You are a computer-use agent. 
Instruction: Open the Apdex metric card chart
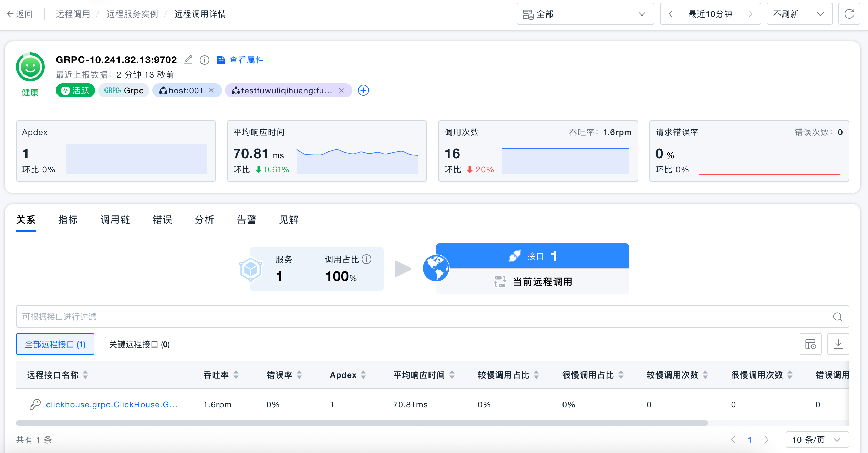pyautogui.click(x=136, y=159)
